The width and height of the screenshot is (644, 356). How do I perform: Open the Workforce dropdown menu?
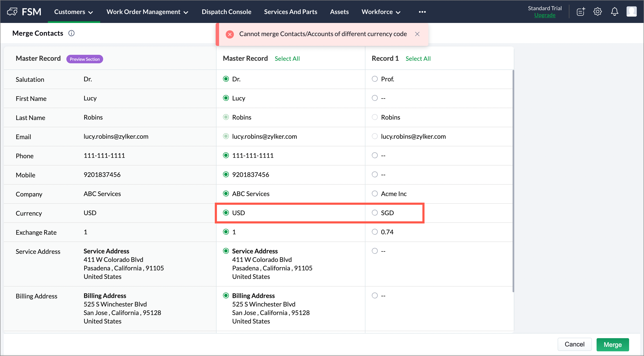(x=381, y=12)
